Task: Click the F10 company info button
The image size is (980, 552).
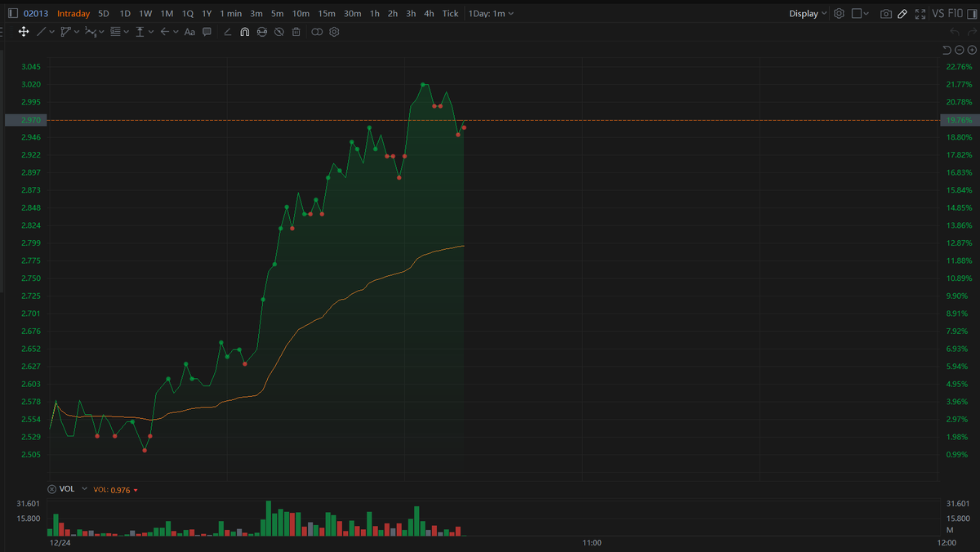Action: pos(957,13)
